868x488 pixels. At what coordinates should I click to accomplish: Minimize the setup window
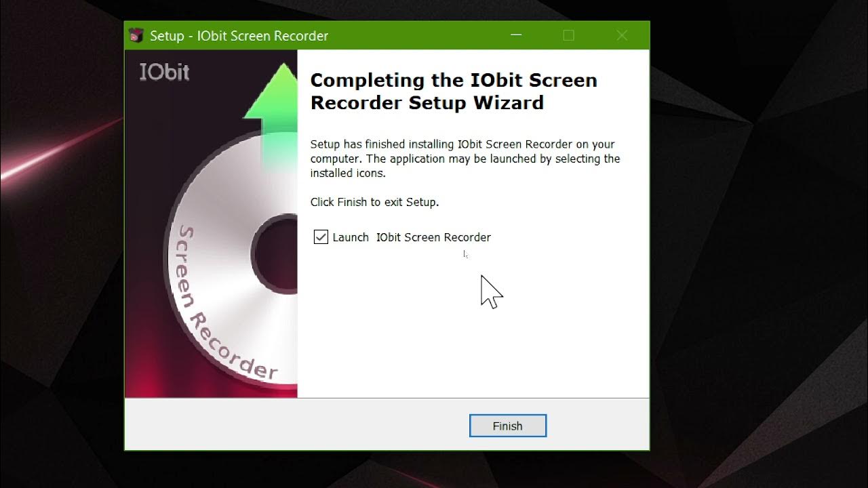point(516,35)
